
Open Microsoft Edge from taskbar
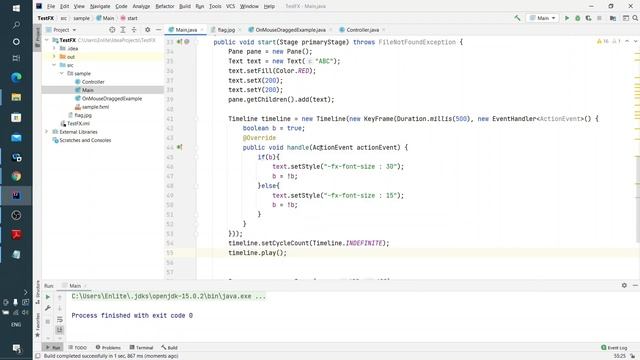(x=16, y=77)
